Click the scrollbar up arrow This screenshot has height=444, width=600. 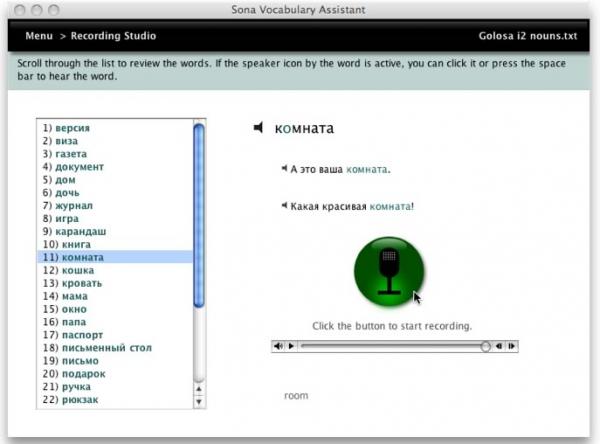[x=199, y=389]
